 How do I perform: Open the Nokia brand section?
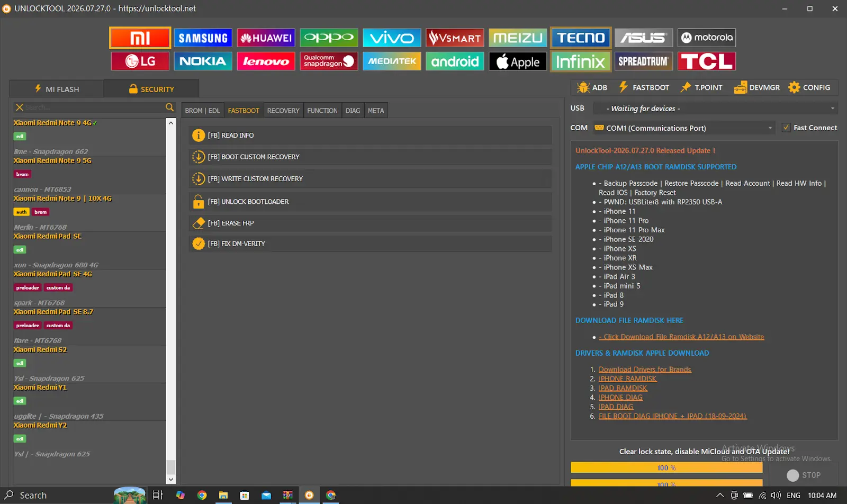[x=203, y=61]
